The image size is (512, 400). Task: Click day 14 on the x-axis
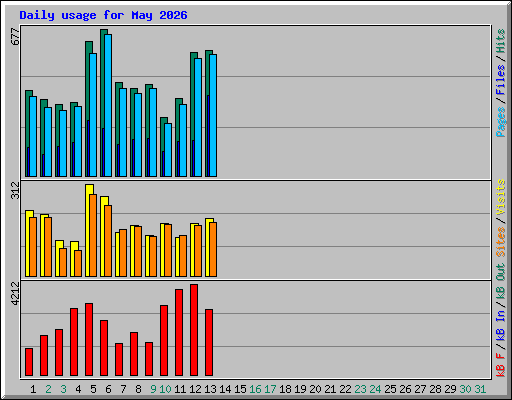point(225,389)
